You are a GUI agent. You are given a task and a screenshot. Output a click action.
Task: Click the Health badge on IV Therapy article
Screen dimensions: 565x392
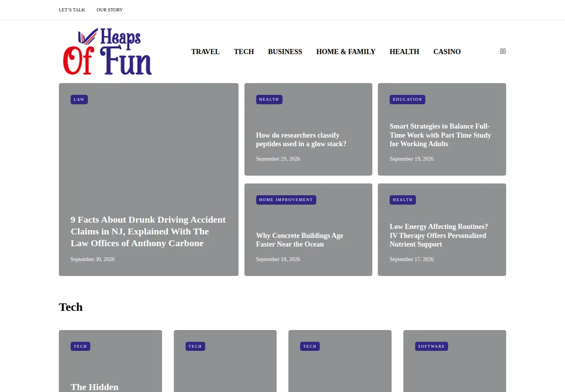point(403,200)
